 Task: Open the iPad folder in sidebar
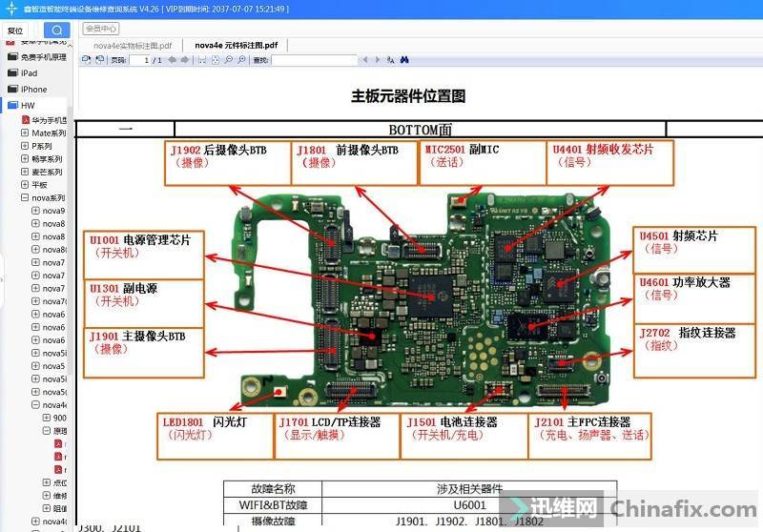point(23,73)
